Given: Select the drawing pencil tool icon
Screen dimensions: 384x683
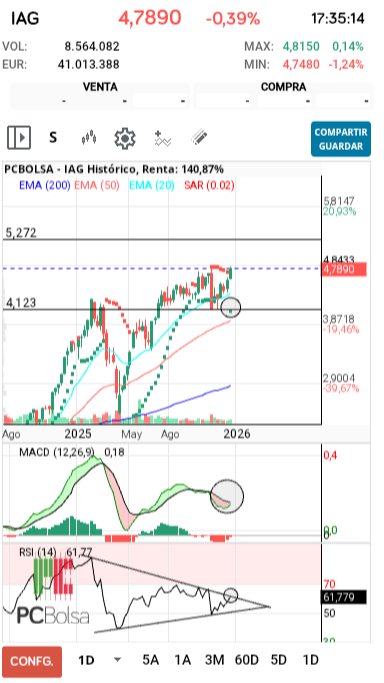Looking at the screenshot, I should point(199,138).
